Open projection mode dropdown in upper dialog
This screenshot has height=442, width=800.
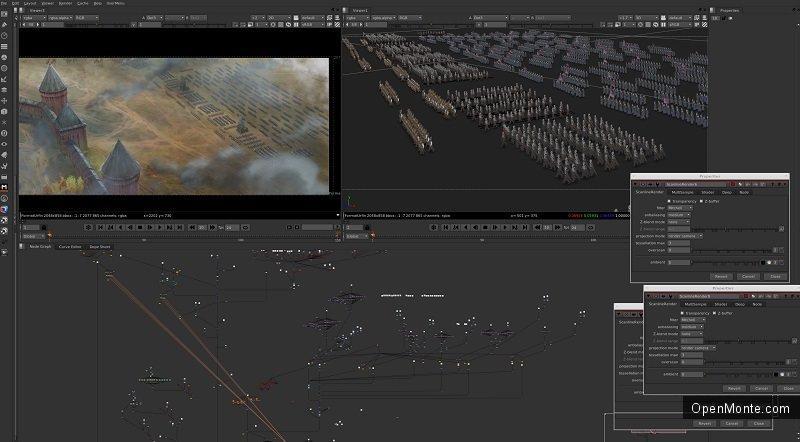685,236
